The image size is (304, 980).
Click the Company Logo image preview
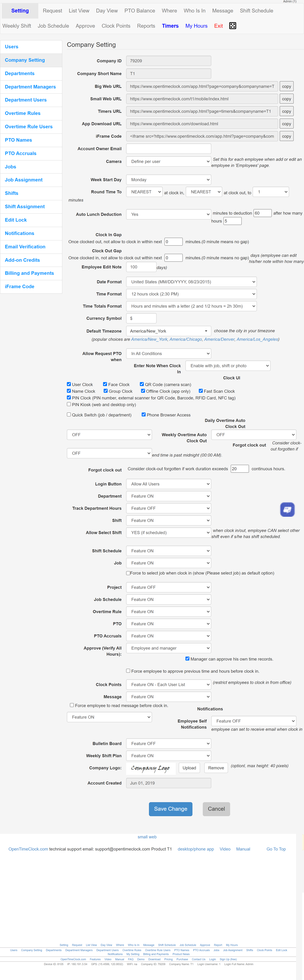click(x=151, y=768)
